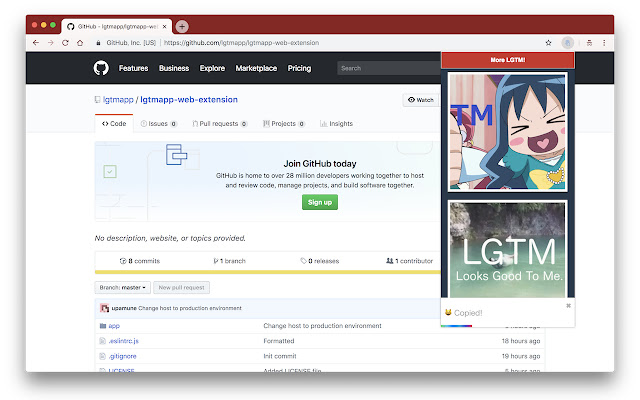View the 8 commits

pos(140,261)
